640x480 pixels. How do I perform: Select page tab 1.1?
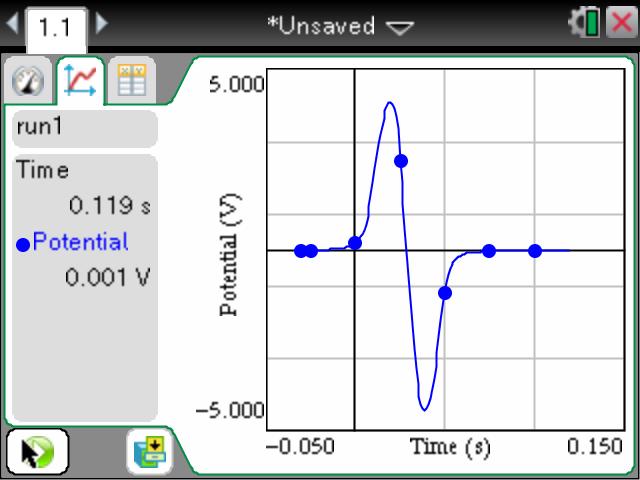pos(55,27)
